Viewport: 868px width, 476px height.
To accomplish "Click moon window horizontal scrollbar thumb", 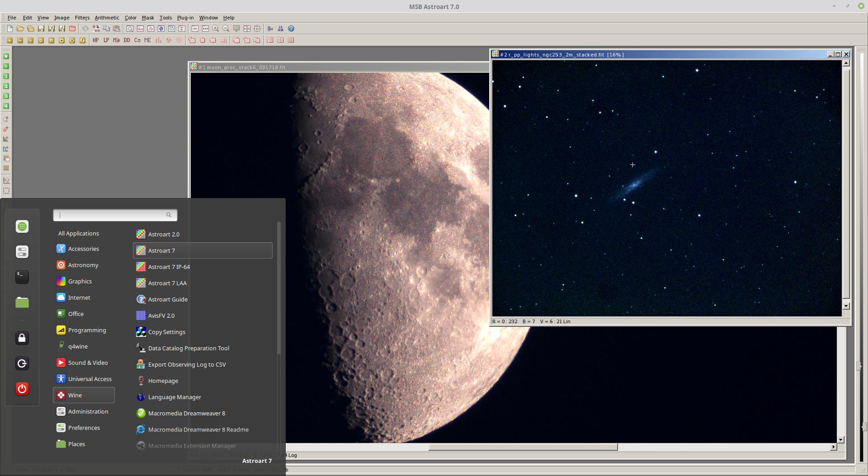I will point(523,447).
